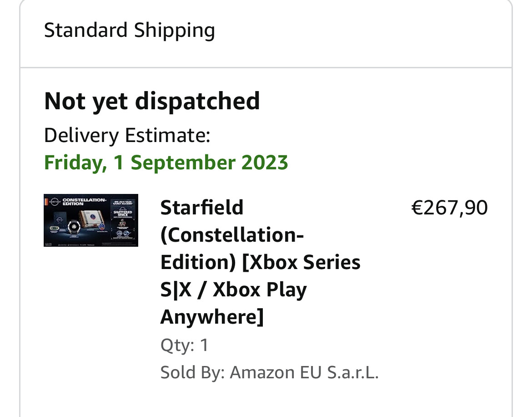Click the circular Starfield logo in thumbnail
The width and height of the screenshot is (532, 417).
pyautogui.click(x=55, y=202)
